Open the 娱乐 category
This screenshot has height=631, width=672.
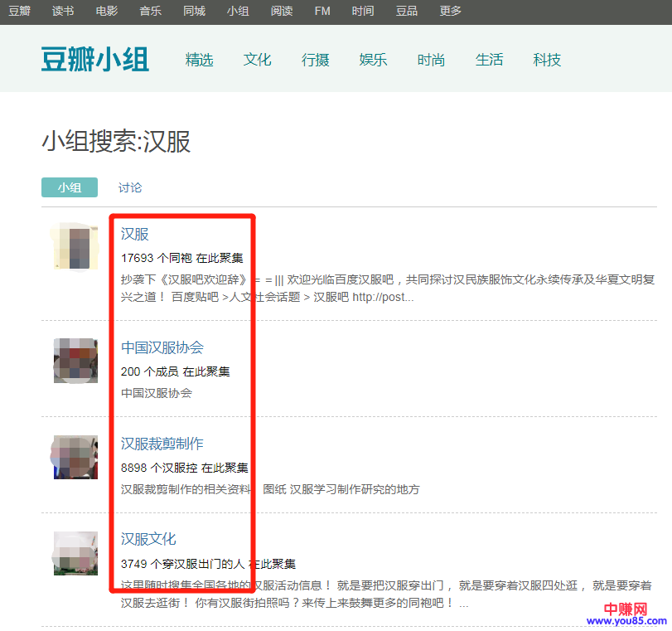[373, 60]
